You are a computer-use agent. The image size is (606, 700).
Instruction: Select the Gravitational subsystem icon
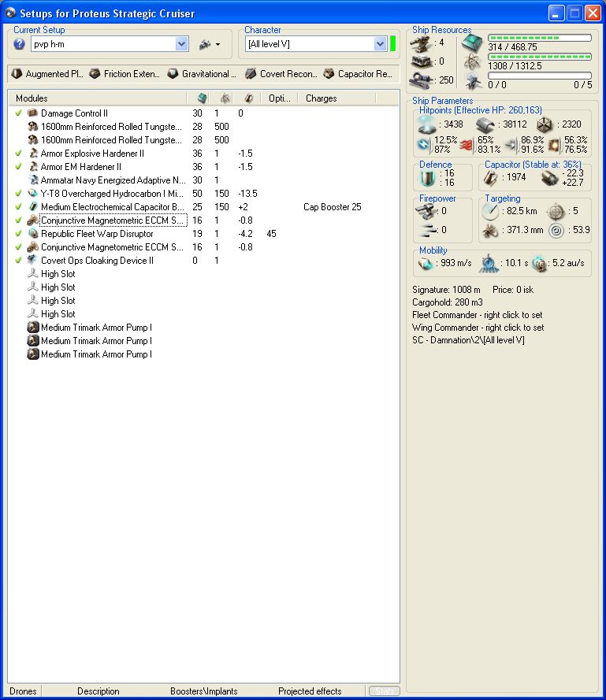point(173,74)
